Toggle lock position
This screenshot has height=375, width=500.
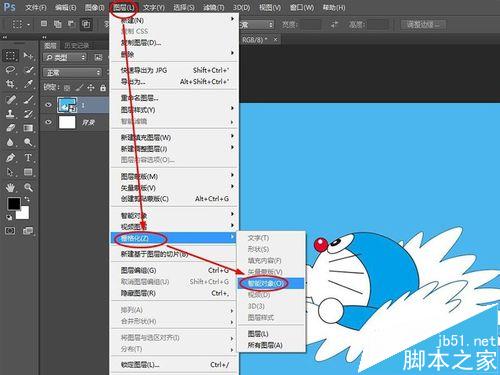coord(91,88)
